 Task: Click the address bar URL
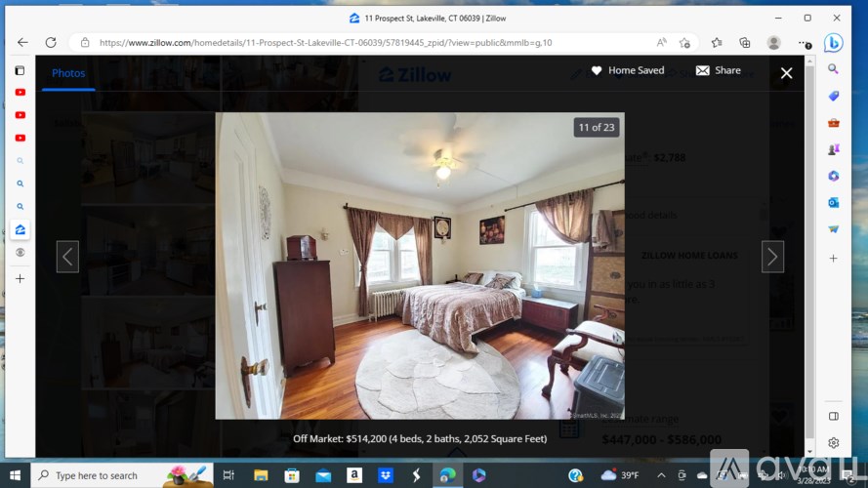[x=325, y=43]
